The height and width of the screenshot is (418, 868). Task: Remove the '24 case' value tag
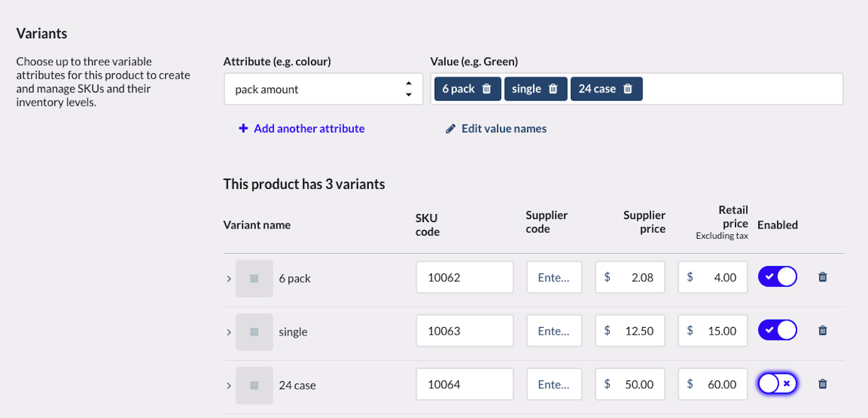click(x=628, y=89)
